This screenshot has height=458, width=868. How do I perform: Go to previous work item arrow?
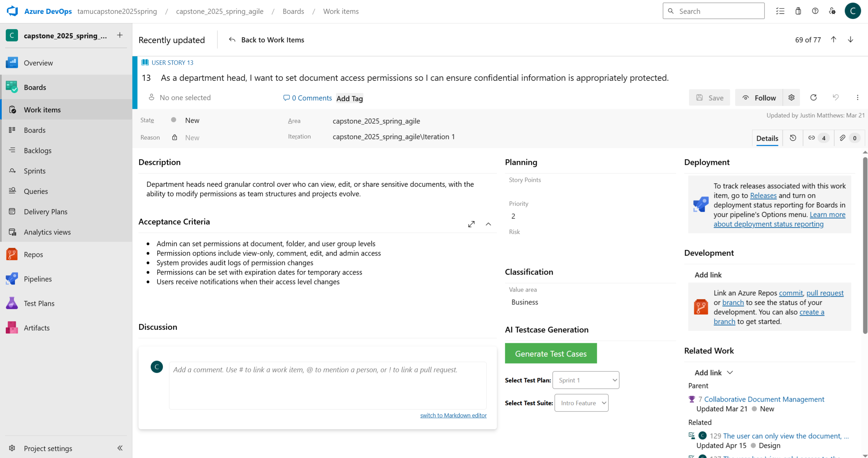click(x=833, y=40)
